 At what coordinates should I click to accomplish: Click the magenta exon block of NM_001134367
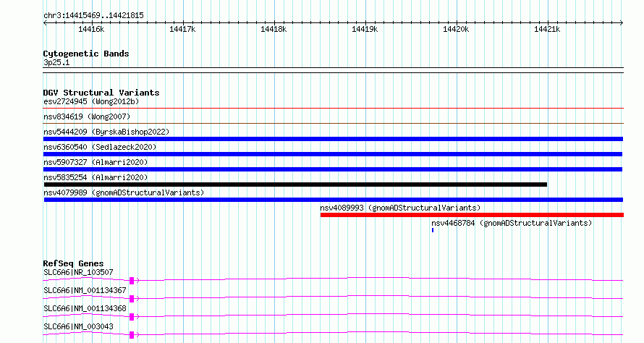[132, 299]
